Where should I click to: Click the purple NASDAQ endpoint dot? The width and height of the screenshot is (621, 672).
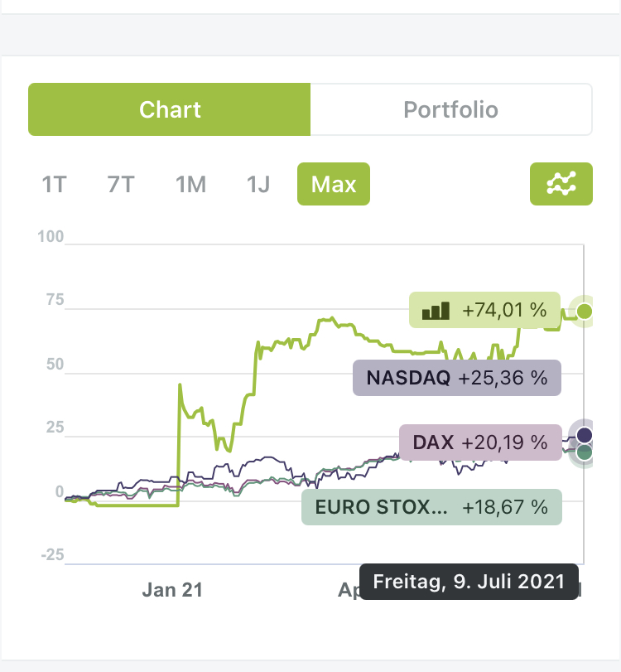(x=585, y=435)
